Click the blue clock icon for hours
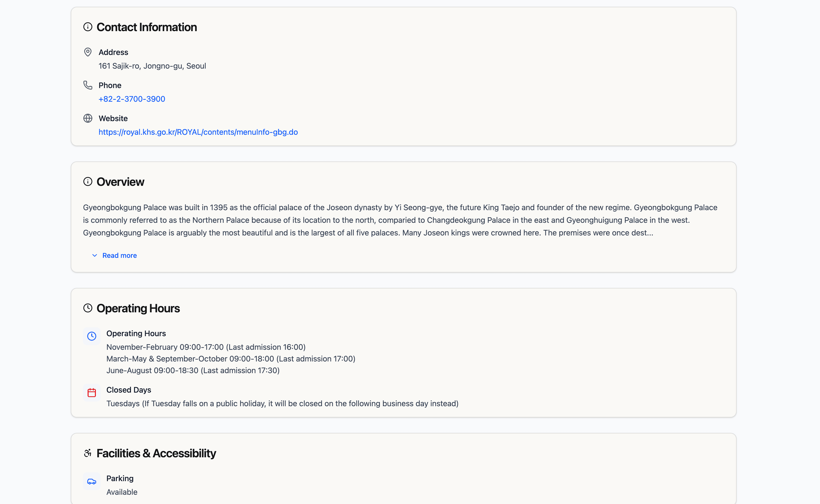 (92, 336)
